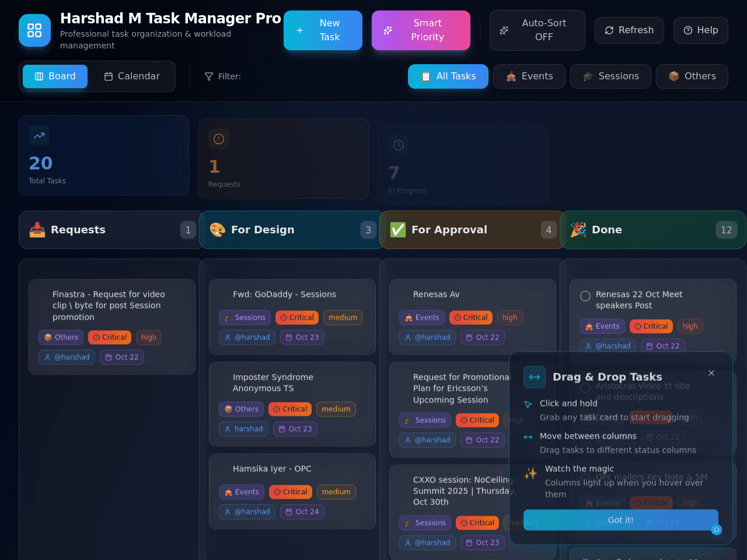Screen dimensions: 747x560
Task: Click the Click and hold cursor icon
Action: click(x=528, y=404)
